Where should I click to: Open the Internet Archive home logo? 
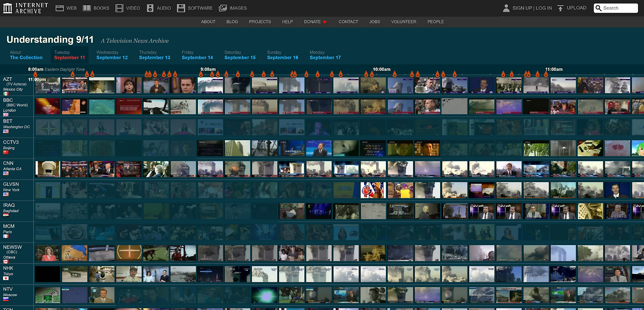point(26,8)
